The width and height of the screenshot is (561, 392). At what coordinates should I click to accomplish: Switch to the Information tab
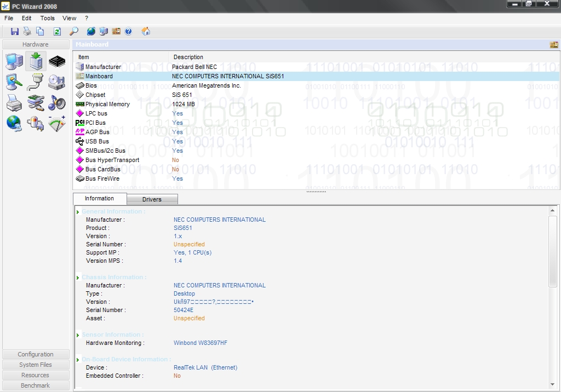point(100,199)
